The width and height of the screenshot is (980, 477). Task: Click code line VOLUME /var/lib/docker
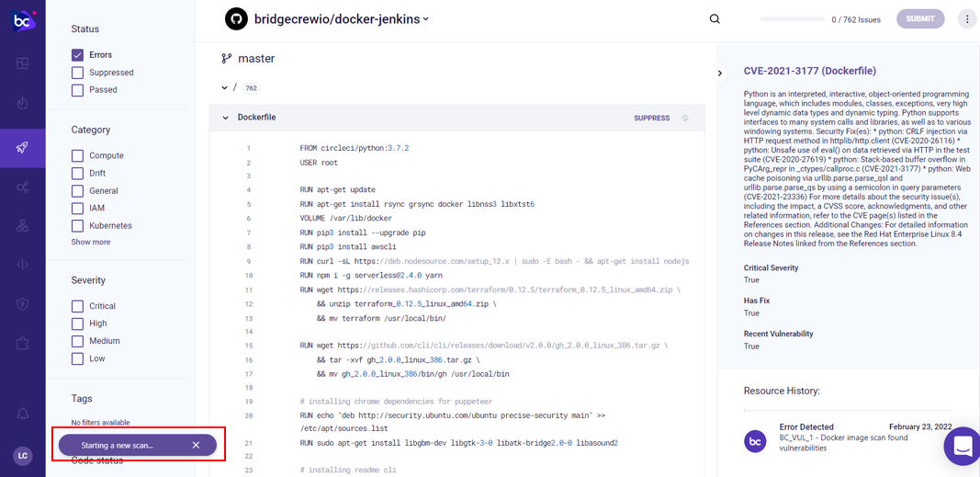coord(345,219)
